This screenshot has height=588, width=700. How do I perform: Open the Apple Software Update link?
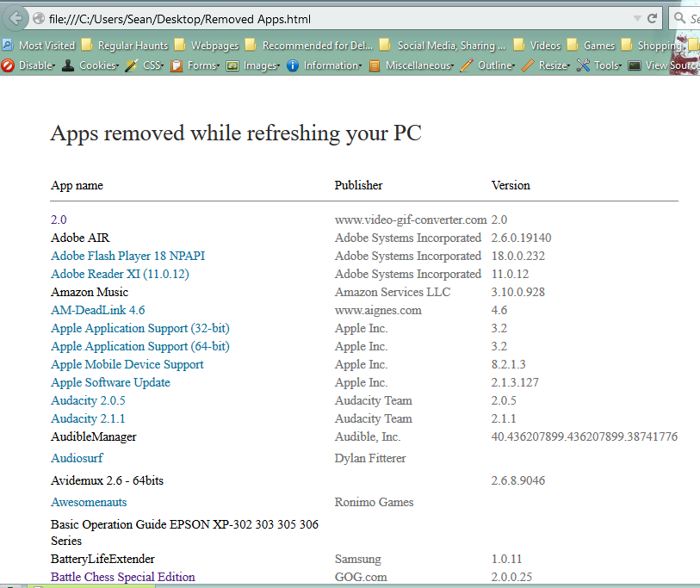pyautogui.click(x=110, y=382)
